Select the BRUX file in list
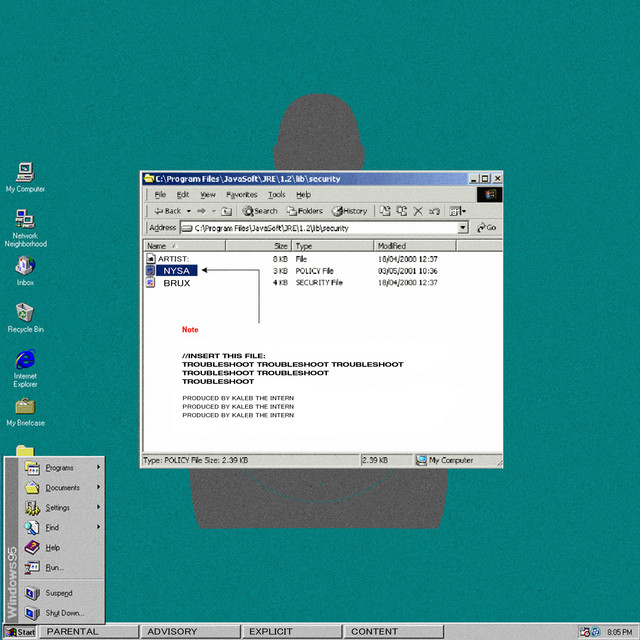 176,283
